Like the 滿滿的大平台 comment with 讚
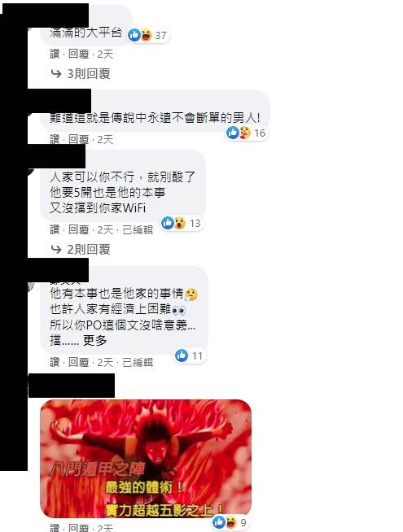This screenshot has height=532, width=403. point(55,54)
